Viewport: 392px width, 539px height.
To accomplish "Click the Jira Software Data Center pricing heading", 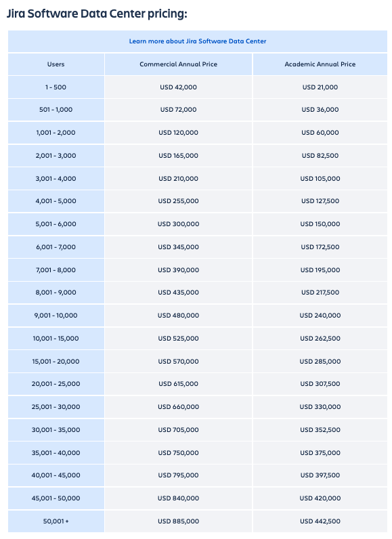I will click(x=97, y=14).
